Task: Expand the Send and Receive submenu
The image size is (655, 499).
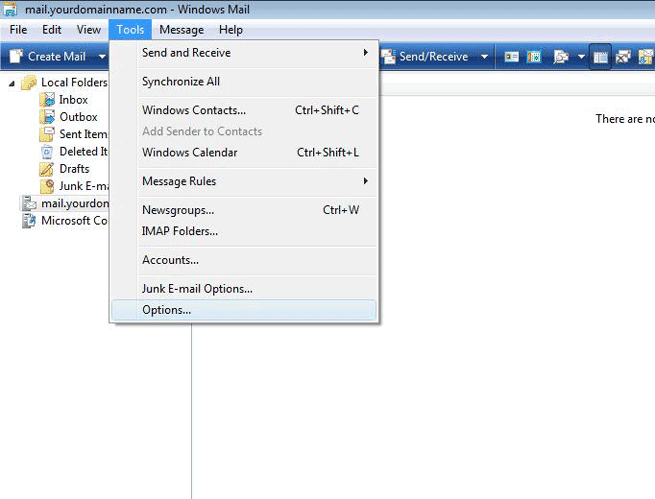Action: click(x=244, y=53)
